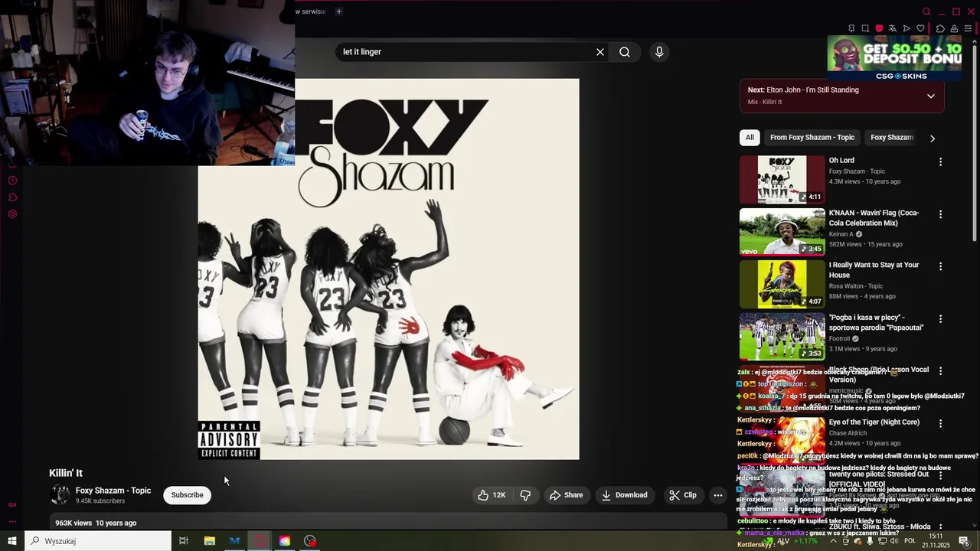The image size is (980, 551).
Task: Add page to bookmarks heart icon
Action: 920,28
